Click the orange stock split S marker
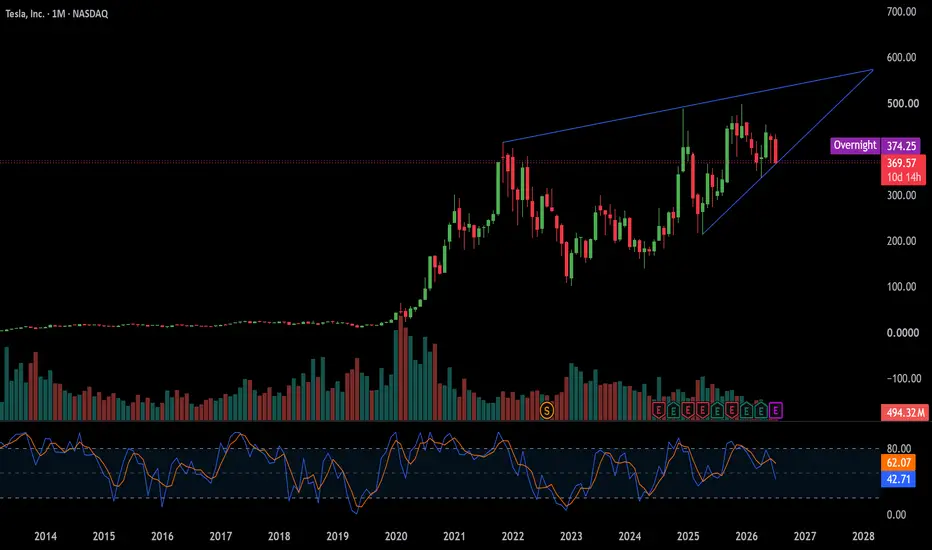Image resolution: width=932 pixels, height=550 pixels. coord(546,410)
